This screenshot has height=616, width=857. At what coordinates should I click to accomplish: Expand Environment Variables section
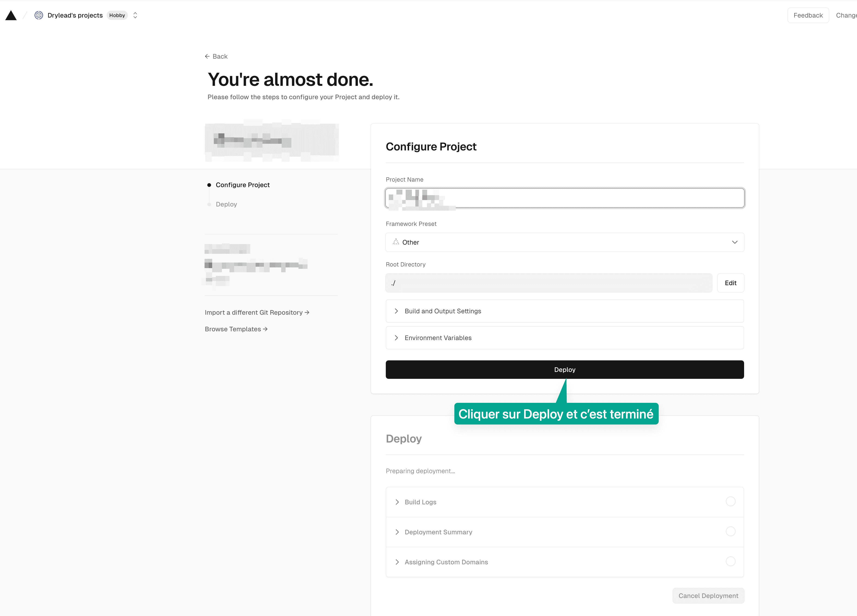coord(564,338)
